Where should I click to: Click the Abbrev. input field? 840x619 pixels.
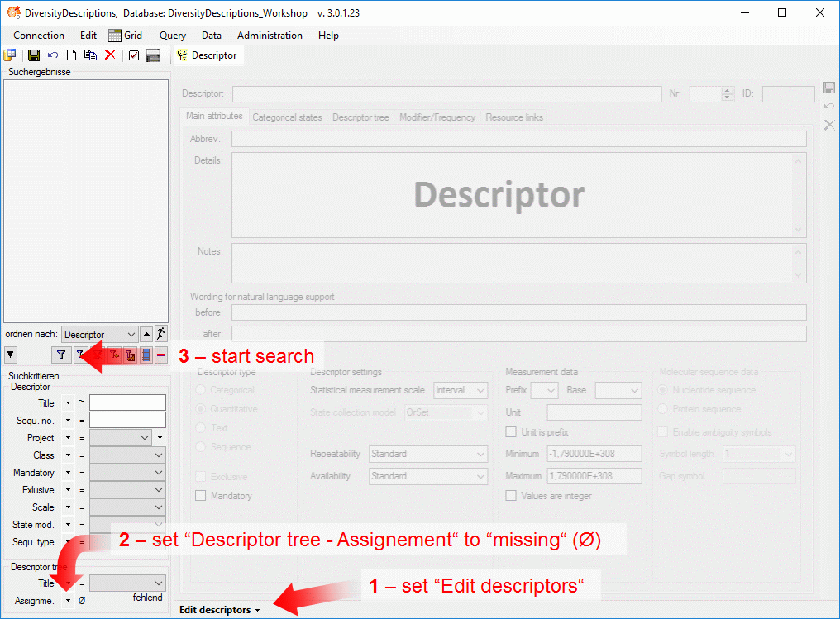(x=519, y=139)
